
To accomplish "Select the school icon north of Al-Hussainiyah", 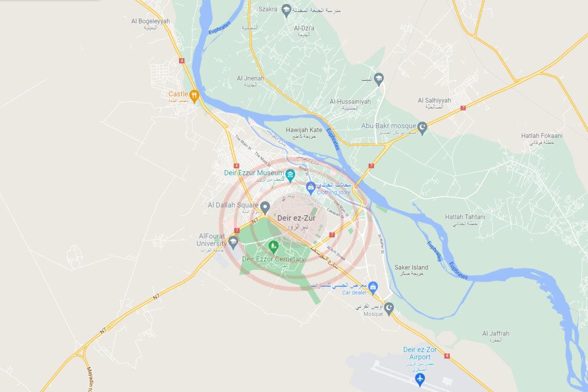I will pos(379,79).
